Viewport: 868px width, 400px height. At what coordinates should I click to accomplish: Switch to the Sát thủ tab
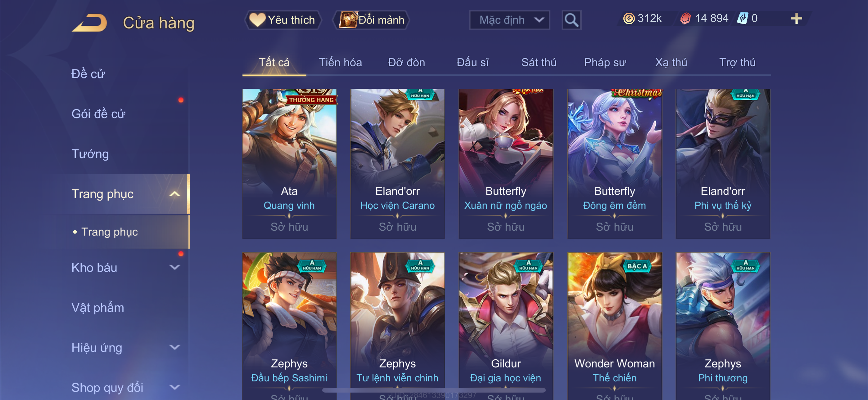pyautogui.click(x=539, y=62)
